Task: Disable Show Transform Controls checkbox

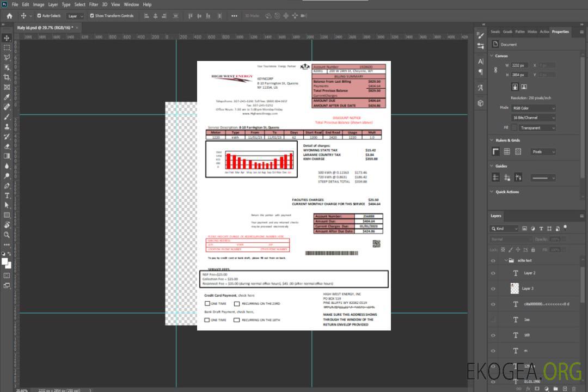Action: pyautogui.click(x=91, y=16)
